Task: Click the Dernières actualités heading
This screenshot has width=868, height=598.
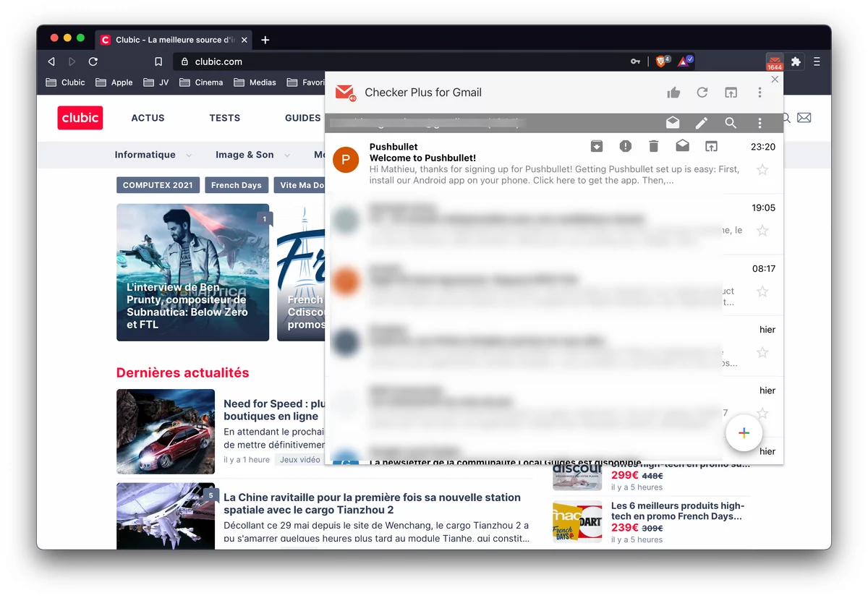Action: coord(182,373)
